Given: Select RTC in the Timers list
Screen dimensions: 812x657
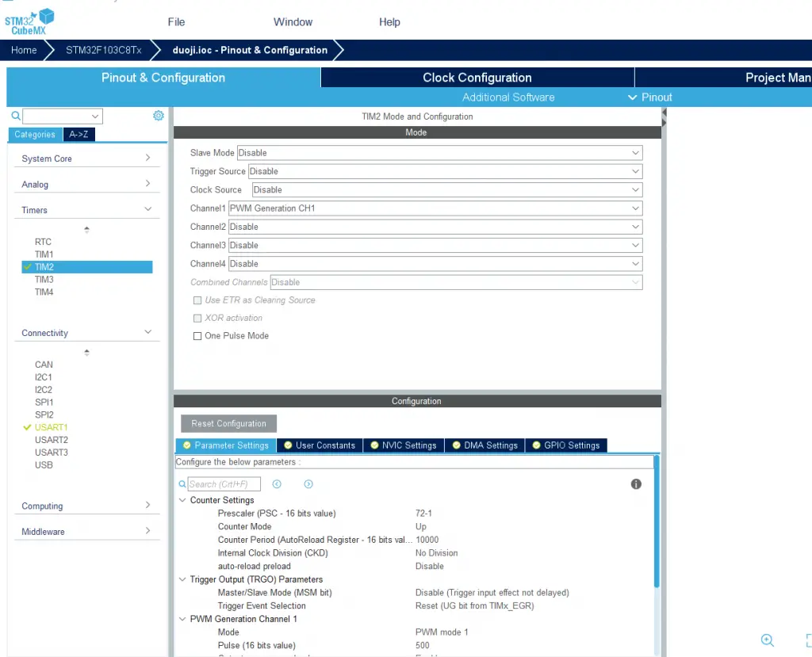Looking at the screenshot, I should (x=43, y=242).
